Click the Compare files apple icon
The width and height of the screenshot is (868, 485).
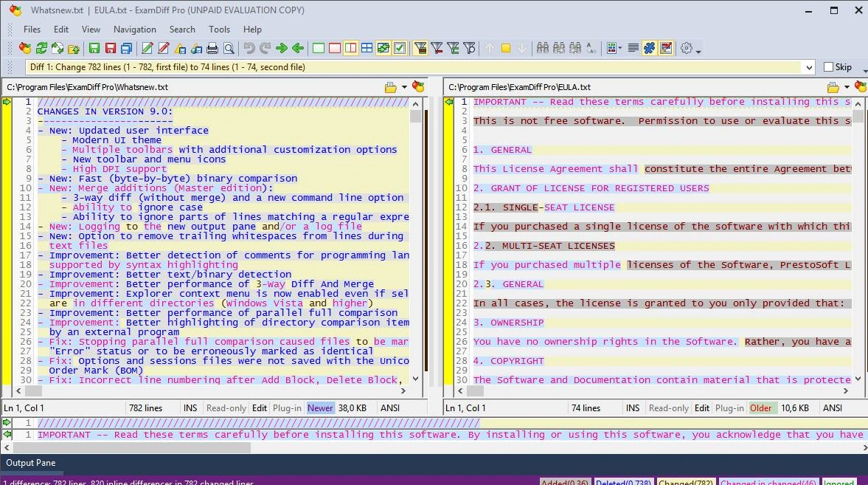25,48
